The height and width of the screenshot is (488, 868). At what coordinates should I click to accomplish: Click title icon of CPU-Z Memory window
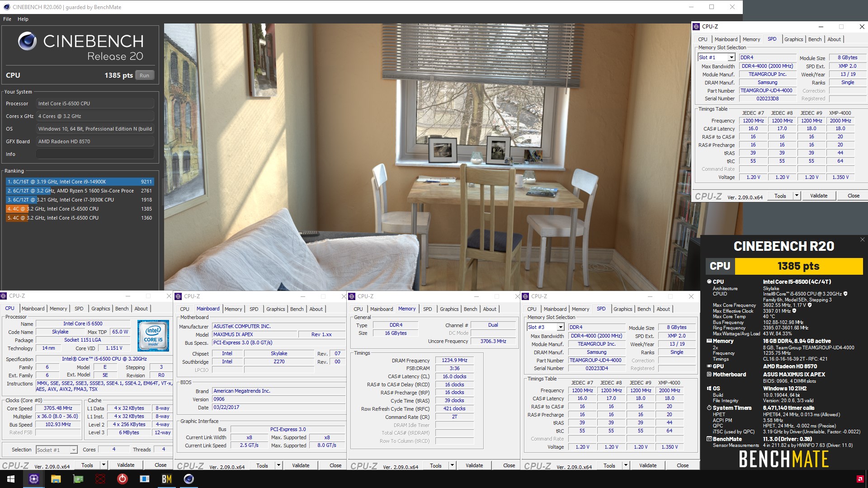tap(352, 296)
